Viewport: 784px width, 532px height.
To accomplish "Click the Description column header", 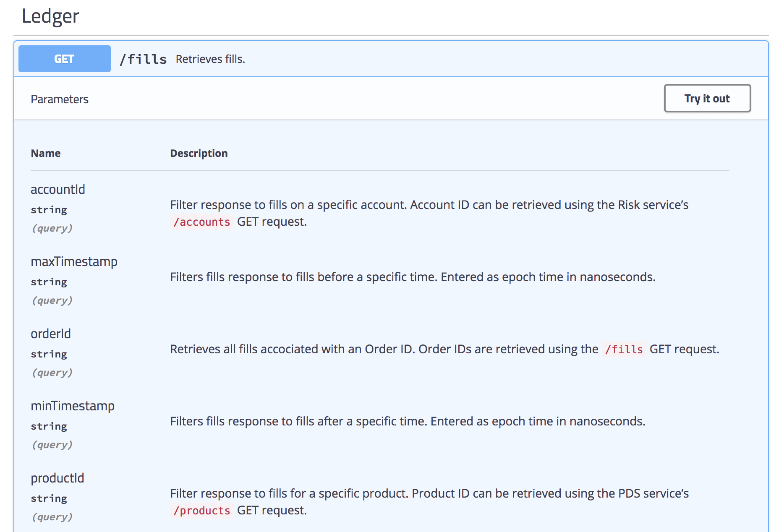I will 199,153.
